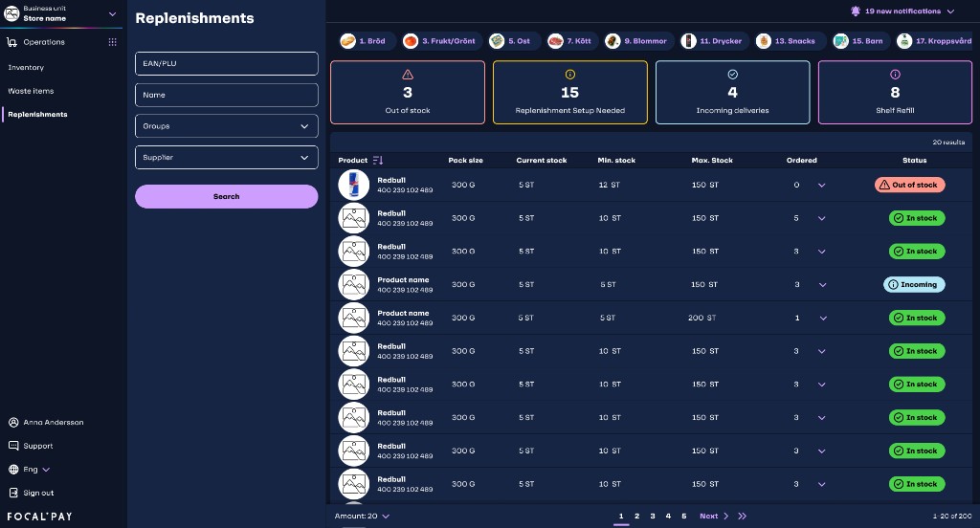Go to Inventory in sidebar
The height and width of the screenshot is (528, 980).
(x=26, y=68)
